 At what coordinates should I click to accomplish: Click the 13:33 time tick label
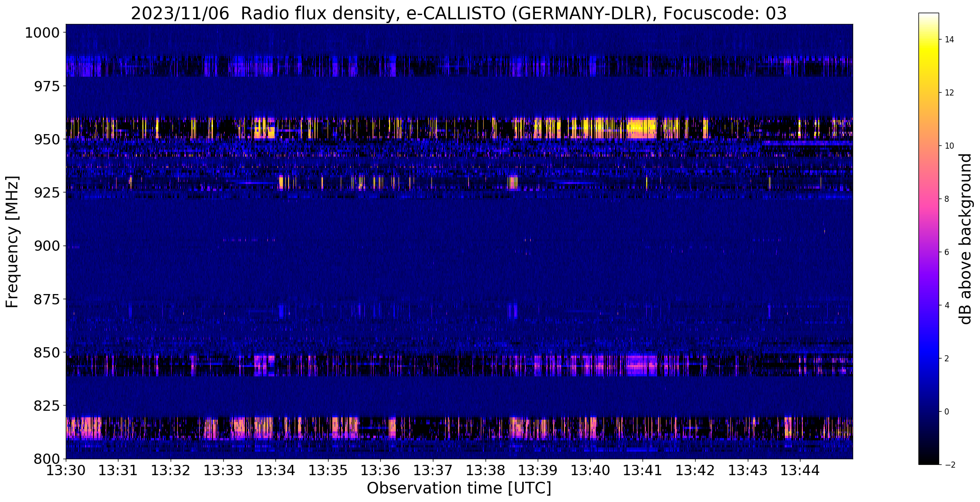click(223, 470)
